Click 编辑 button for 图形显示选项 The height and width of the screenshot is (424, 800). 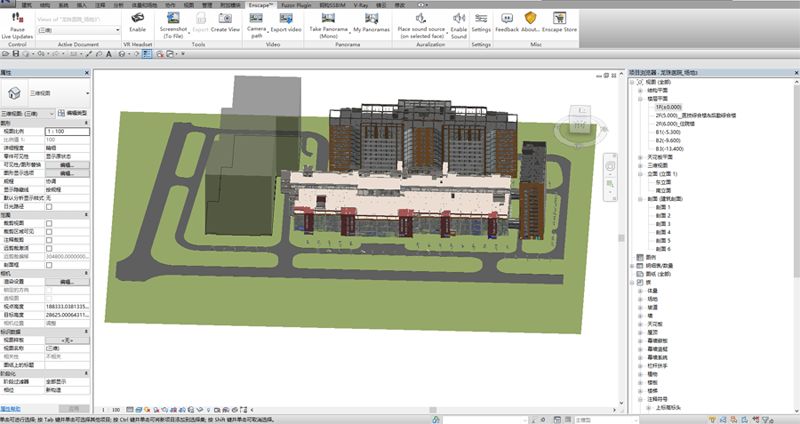click(x=67, y=173)
